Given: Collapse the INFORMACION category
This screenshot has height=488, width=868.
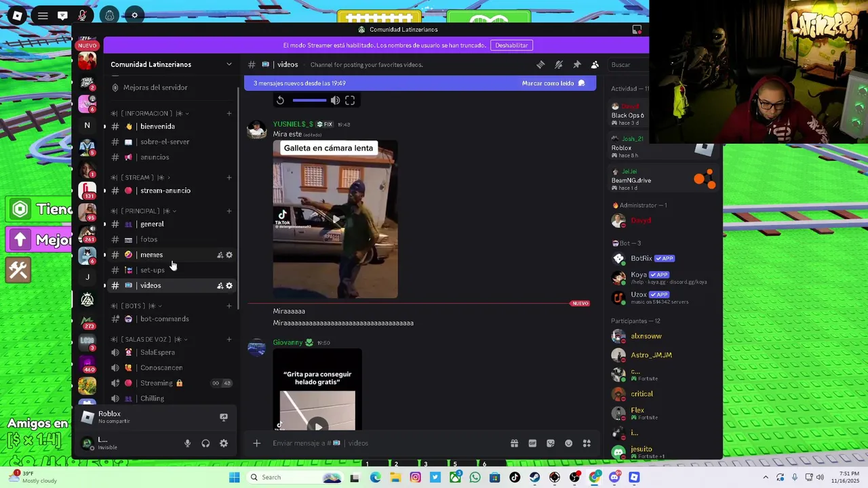Looking at the screenshot, I should coord(149,113).
